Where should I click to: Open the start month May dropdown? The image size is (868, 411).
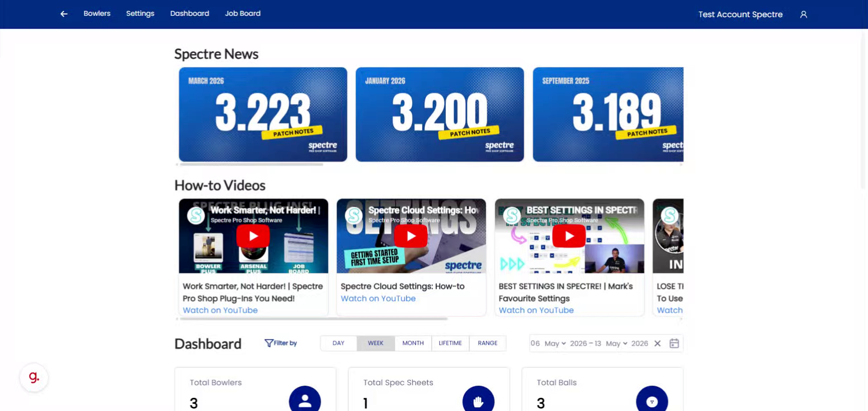pyautogui.click(x=555, y=344)
